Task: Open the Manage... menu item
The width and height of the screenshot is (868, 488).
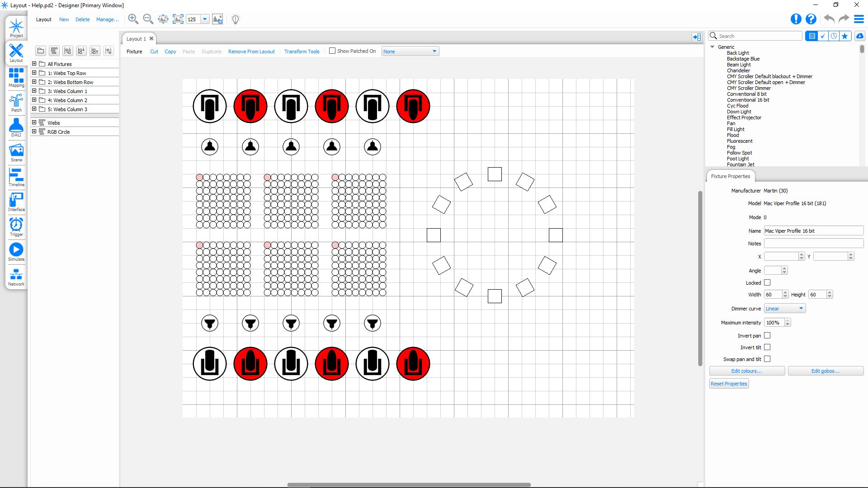Action: [107, 19]
